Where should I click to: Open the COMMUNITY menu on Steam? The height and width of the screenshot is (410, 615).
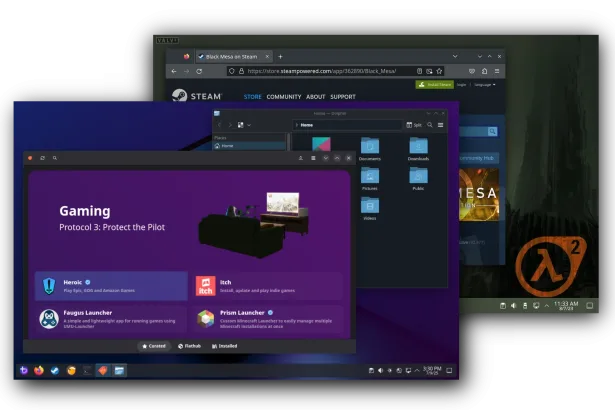(x=283, y=97)
